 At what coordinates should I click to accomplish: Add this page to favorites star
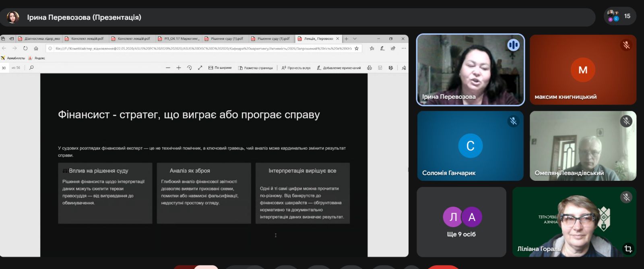click(357, 48)
